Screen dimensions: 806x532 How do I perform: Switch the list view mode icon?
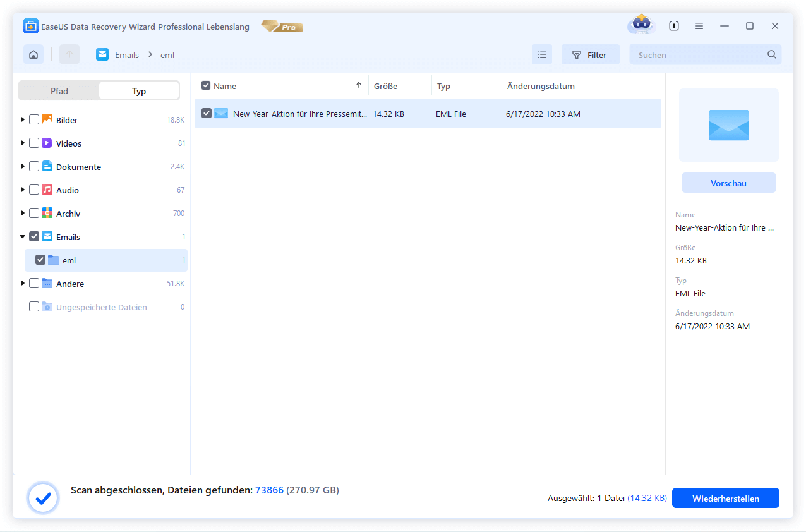point(542,55)
